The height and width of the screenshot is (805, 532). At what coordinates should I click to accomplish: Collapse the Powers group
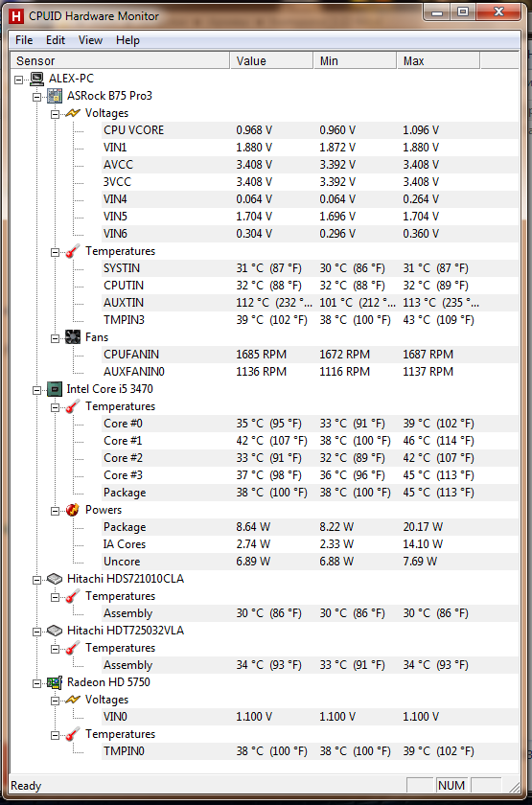tap(55, 511)
